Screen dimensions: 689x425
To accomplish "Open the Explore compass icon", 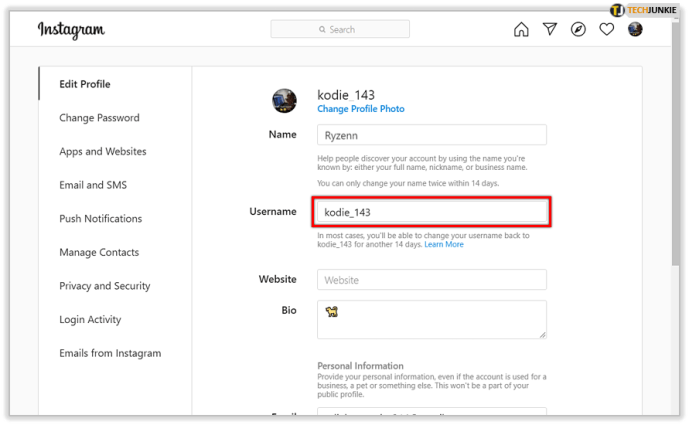I will point(578,29).
